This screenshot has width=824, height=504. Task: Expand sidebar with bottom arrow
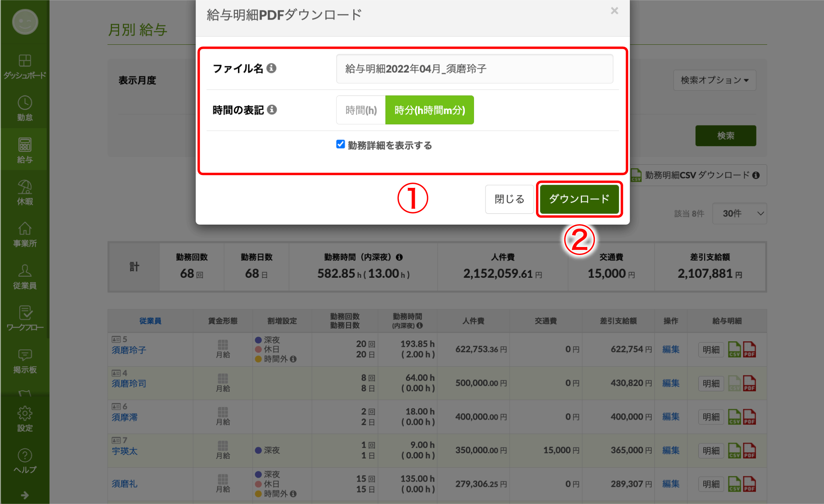(25, 495)
